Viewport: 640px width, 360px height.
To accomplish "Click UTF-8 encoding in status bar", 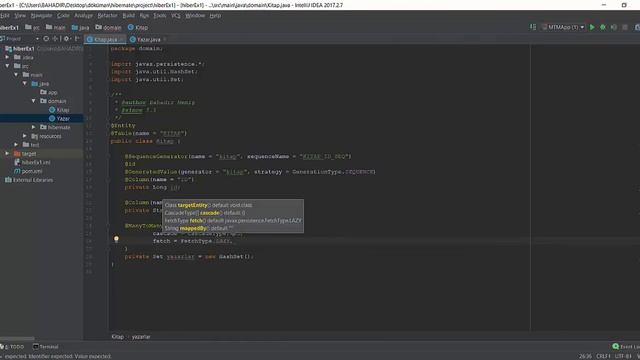I will point(623,356).
